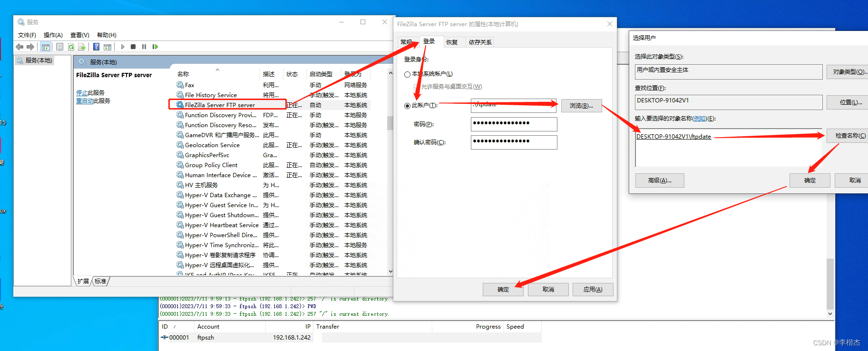Click the services list scrollbar thumb
Screen dimensions: 868x351
click(390, 123)
